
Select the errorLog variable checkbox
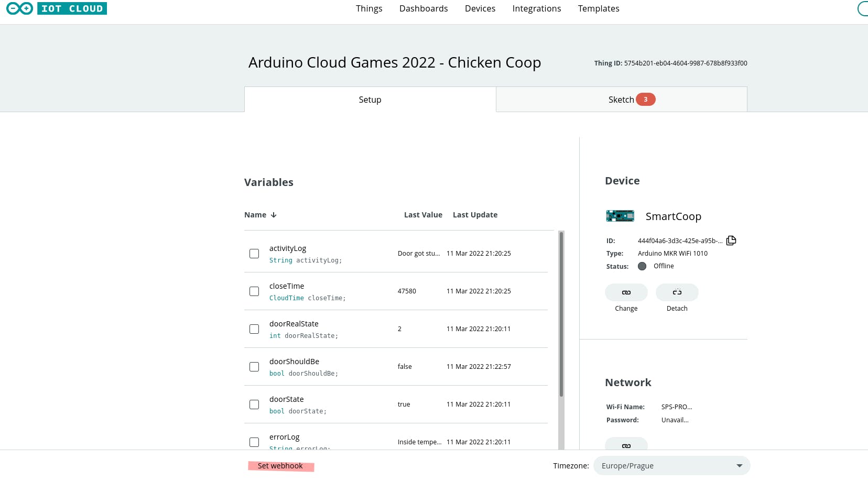(254, 442)
